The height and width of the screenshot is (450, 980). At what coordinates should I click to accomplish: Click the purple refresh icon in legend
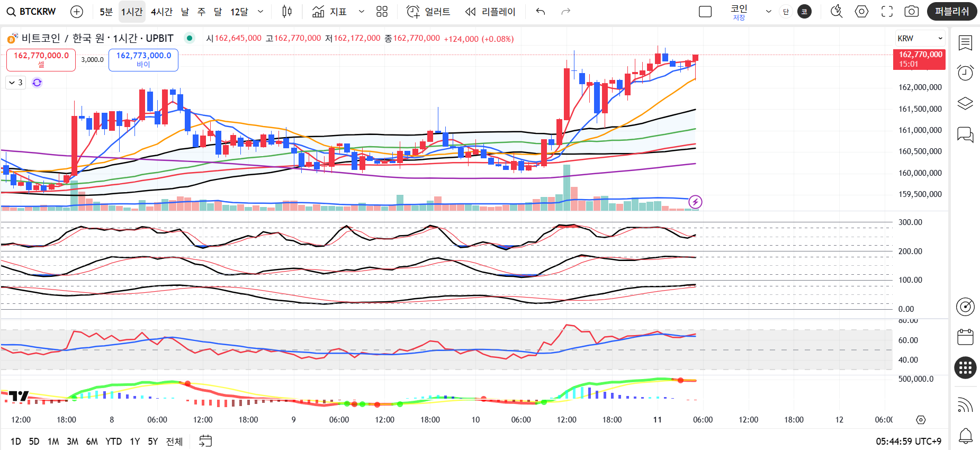[x=37, y=83]
